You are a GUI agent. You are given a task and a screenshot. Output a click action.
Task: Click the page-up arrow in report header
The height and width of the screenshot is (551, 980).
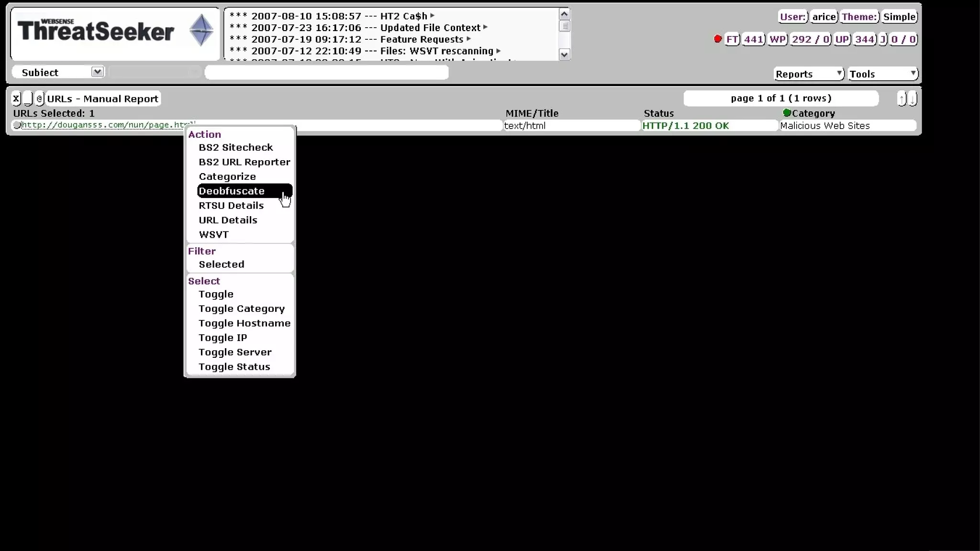902,99
